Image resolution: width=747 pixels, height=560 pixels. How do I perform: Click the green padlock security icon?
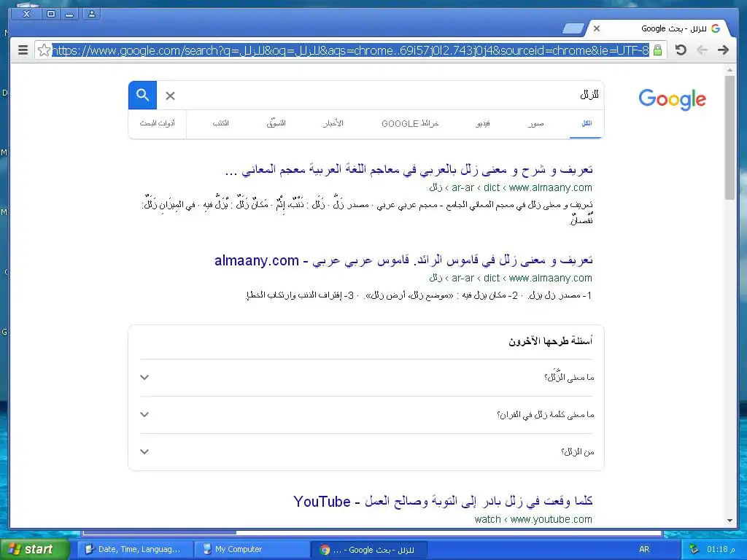(x=657, y=50)
